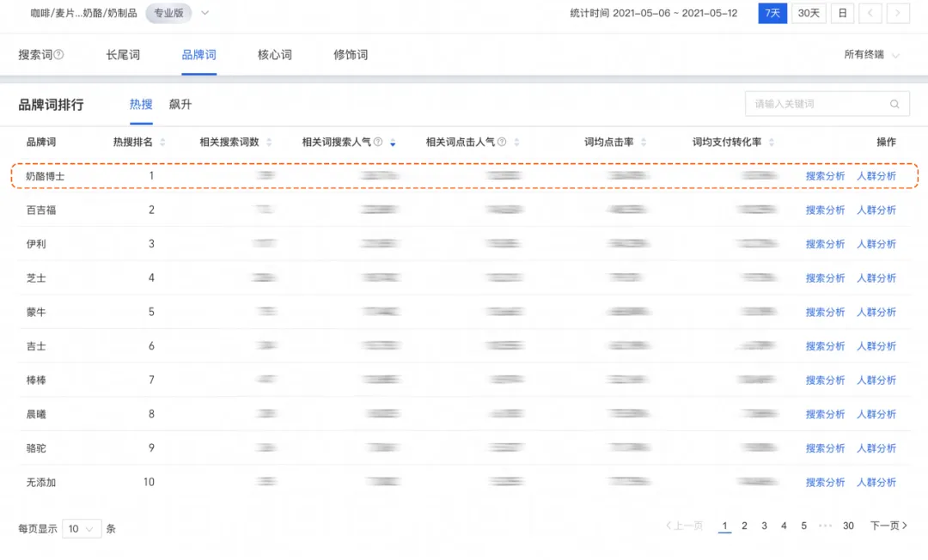Open 人群分析 for 吉士
Viewport: 928px width, 560px height.
[x=876, y=346]
